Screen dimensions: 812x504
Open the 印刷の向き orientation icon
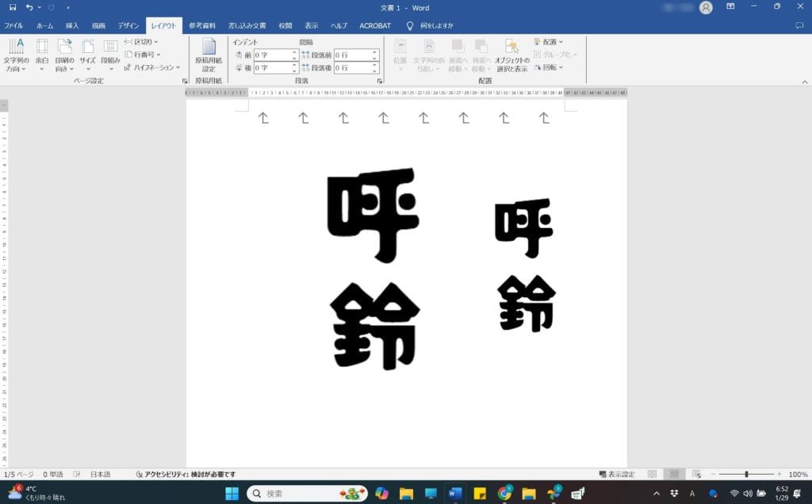pos(64,54)
